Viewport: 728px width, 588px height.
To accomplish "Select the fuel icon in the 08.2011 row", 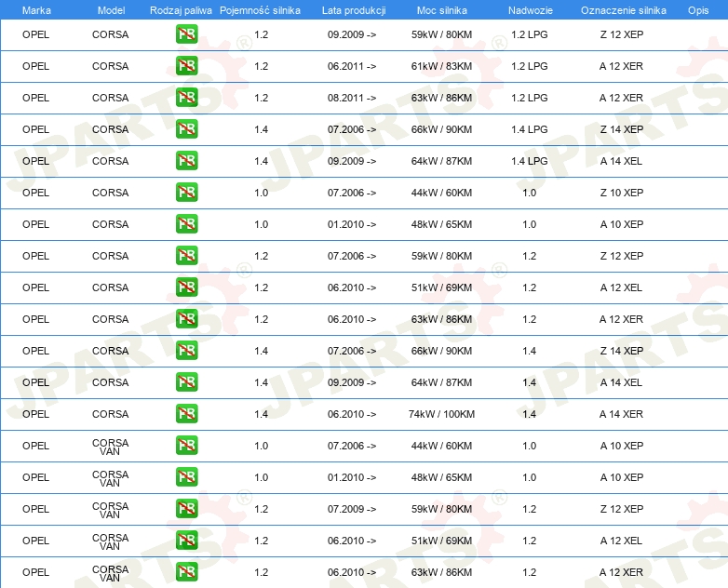I will (x=186, y=98).
